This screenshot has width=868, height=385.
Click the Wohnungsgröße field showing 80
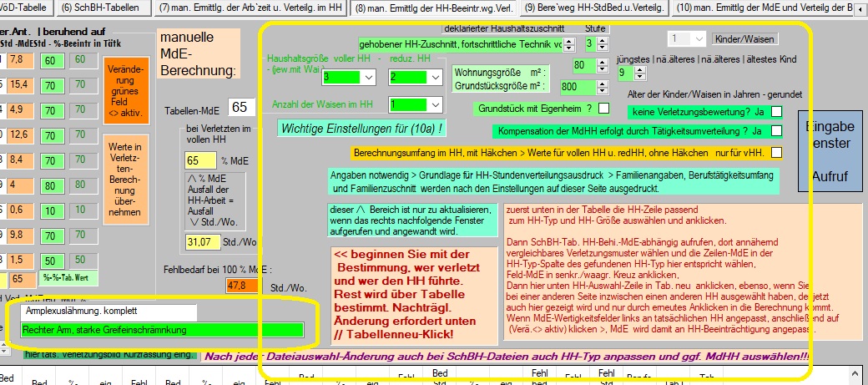[x=586, y=65]
